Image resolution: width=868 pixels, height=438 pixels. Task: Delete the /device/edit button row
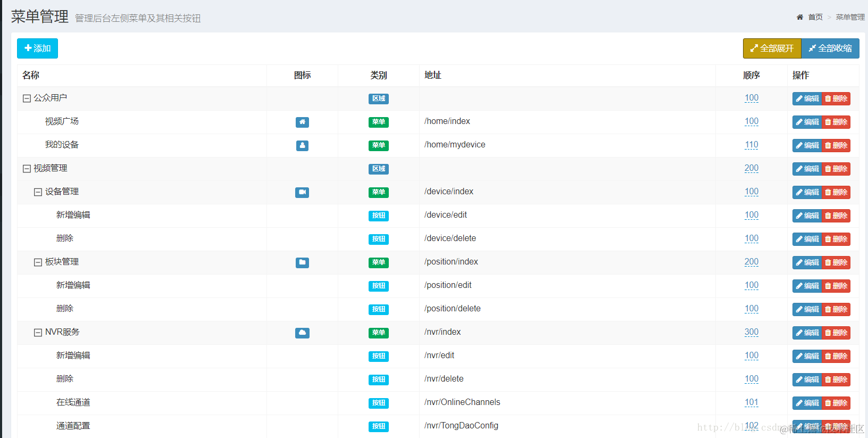click(x=836, y=216)
